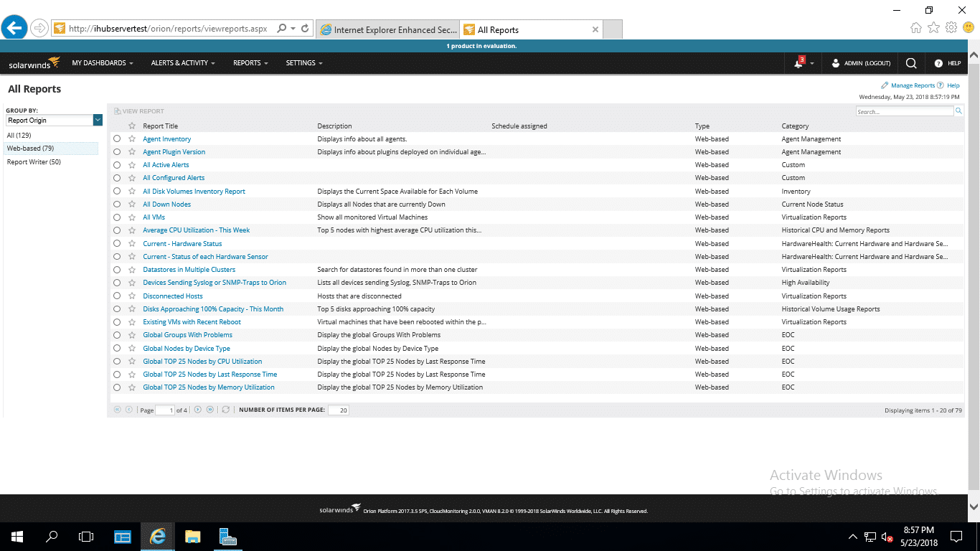Mark All VMs report as favorite
The height and width of the screenshot is (551, 980).
(x=132, y=217)
